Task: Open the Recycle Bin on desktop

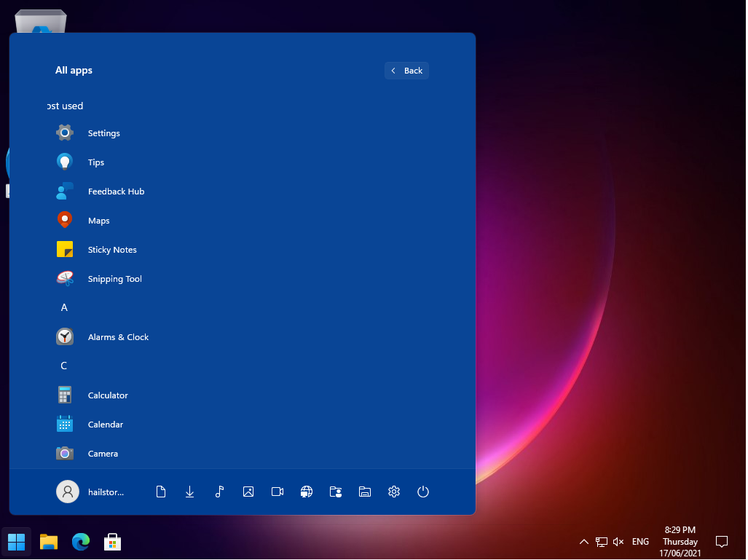Action: 41,21
